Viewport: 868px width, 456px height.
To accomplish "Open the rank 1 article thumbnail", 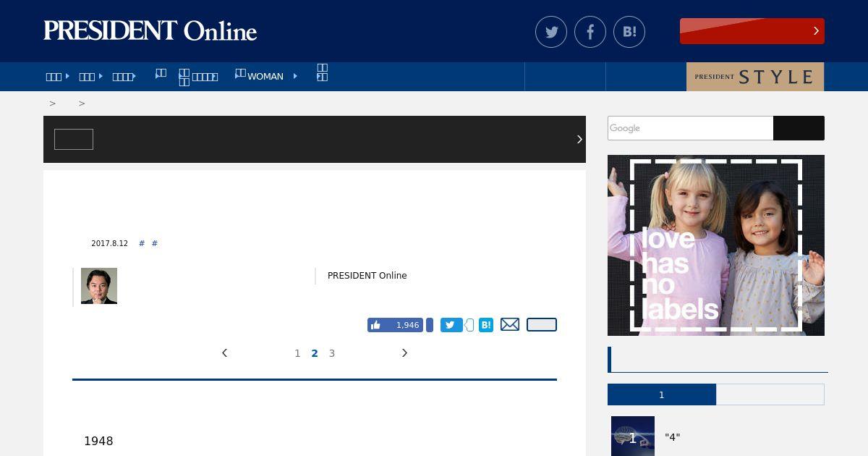I will (633, 436).
